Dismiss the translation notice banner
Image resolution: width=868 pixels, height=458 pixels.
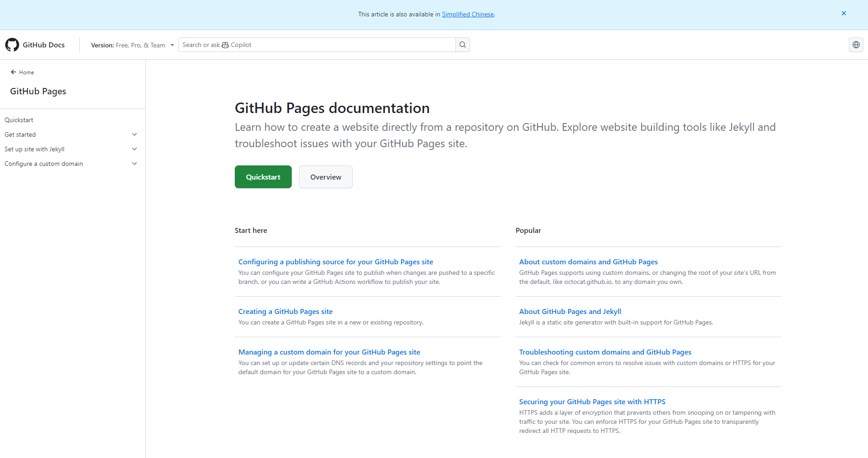pyautogui.click(x=843, y=13)
